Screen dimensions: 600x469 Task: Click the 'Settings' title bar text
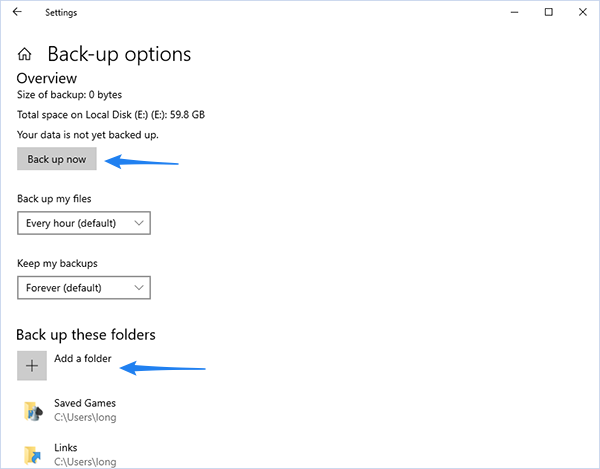(x=61, y=13)
